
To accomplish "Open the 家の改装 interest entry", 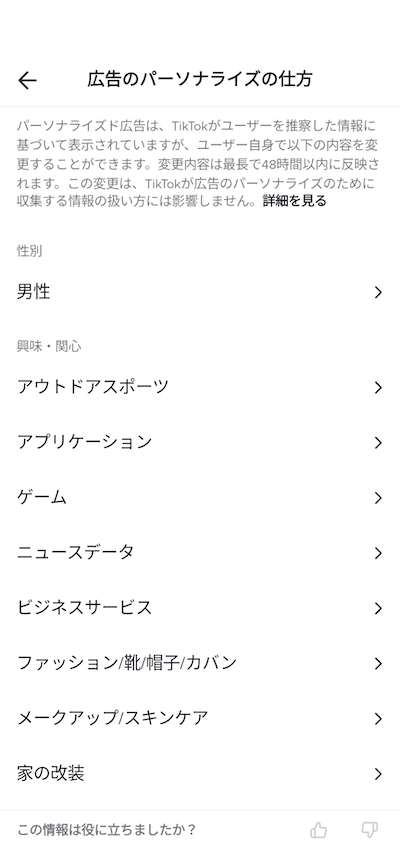I will tap(200, 774).
